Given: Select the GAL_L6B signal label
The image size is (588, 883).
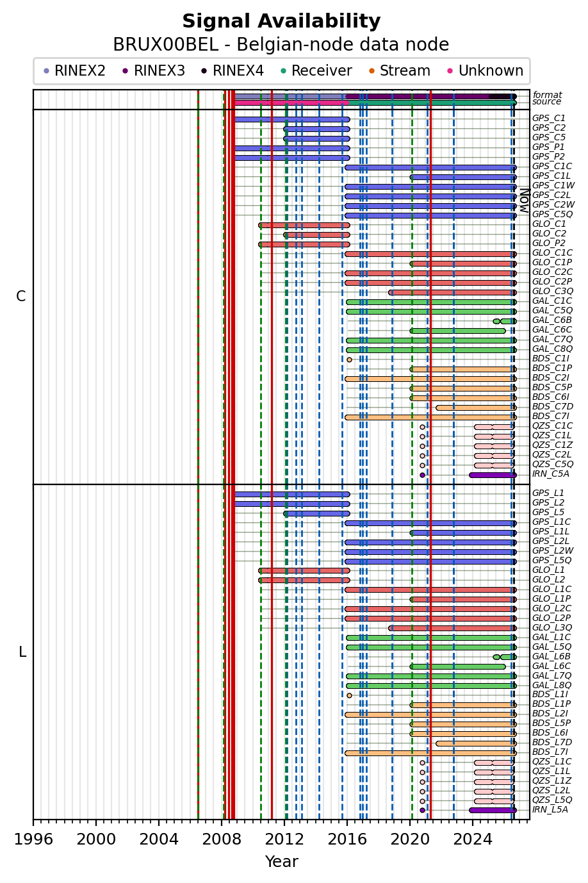Looking at the screenshot, I should pyautogui.click(x=551, y=656).
